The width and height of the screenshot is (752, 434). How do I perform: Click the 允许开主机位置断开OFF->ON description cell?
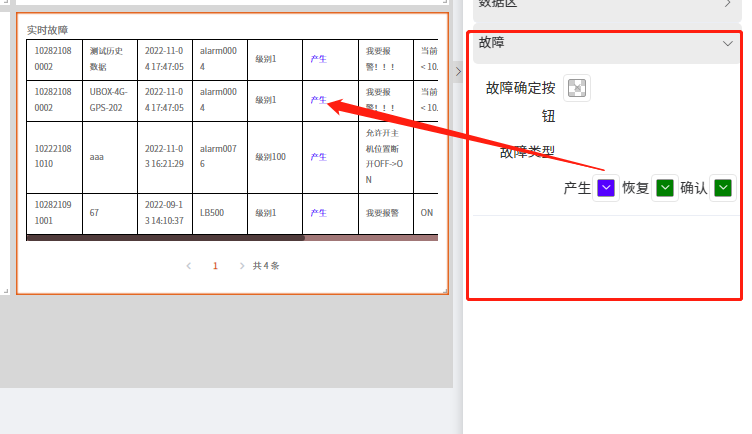386,157
